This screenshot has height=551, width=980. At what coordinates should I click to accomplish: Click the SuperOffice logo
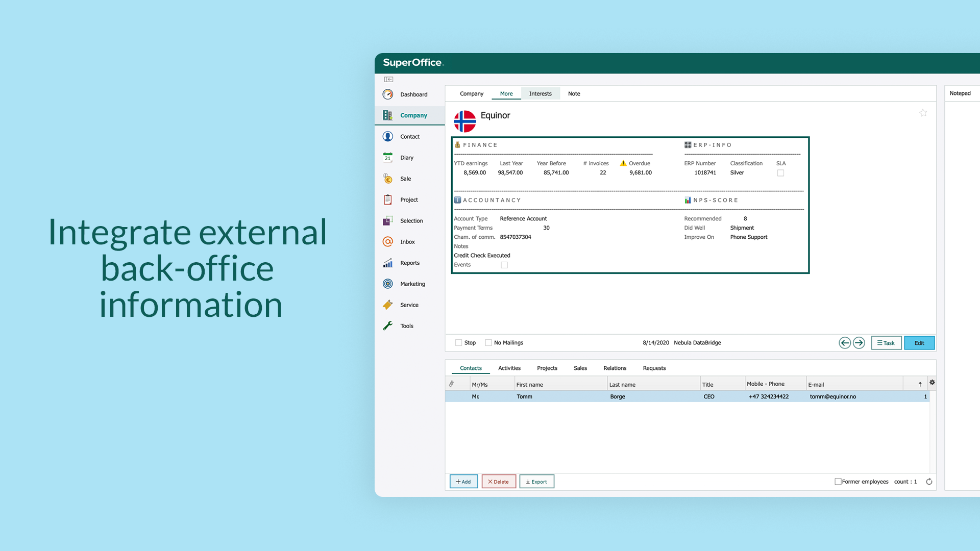point(413,63)
